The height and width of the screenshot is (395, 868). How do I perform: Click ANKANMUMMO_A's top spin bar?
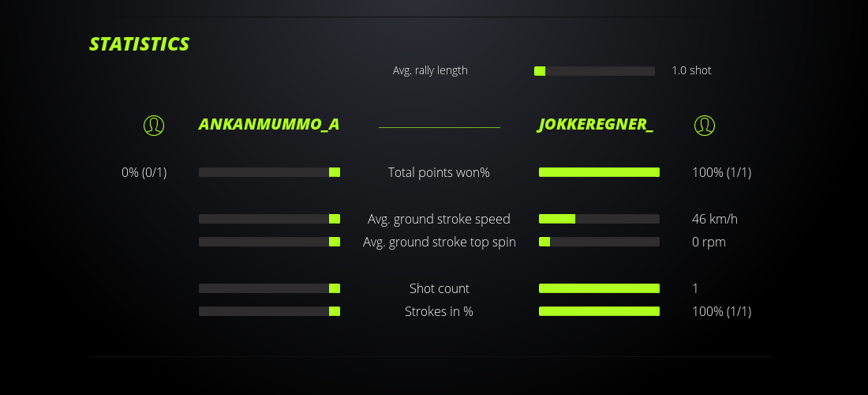tap(269, 242)
